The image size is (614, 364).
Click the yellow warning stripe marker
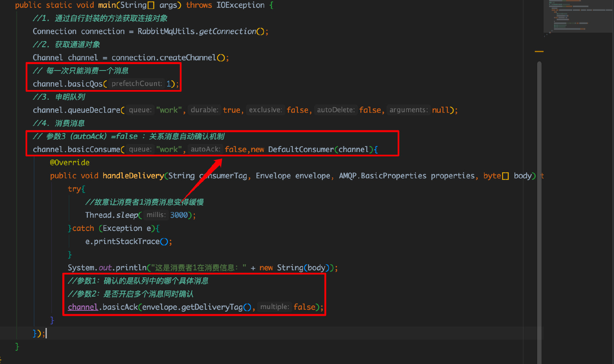pyautogui.click(x=539, y=52)
